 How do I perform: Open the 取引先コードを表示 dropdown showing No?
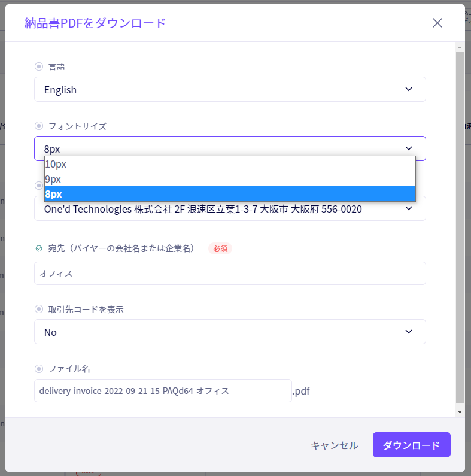[x=230, y=332]
